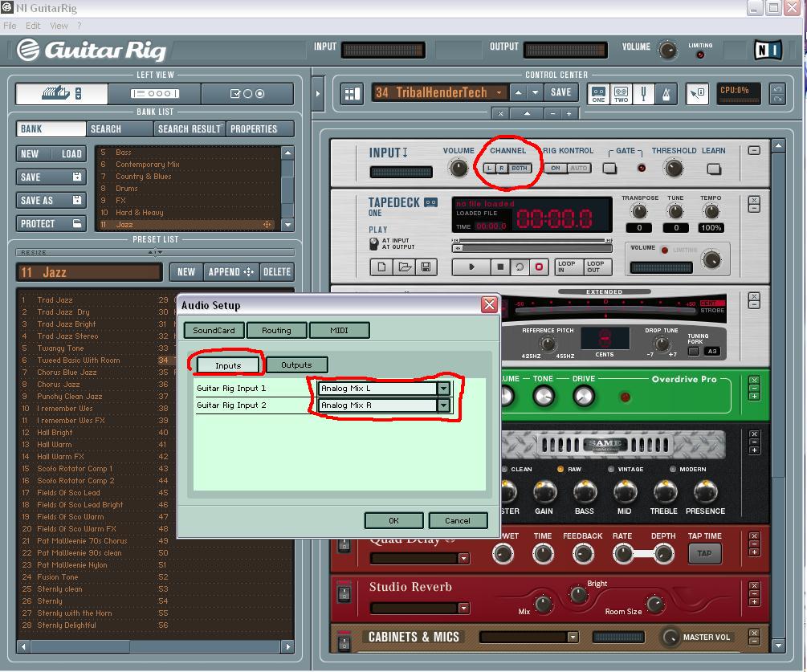
Task: Turn Rig Kontrol ON
Action: pyautogui.click(x=556, y=169)
